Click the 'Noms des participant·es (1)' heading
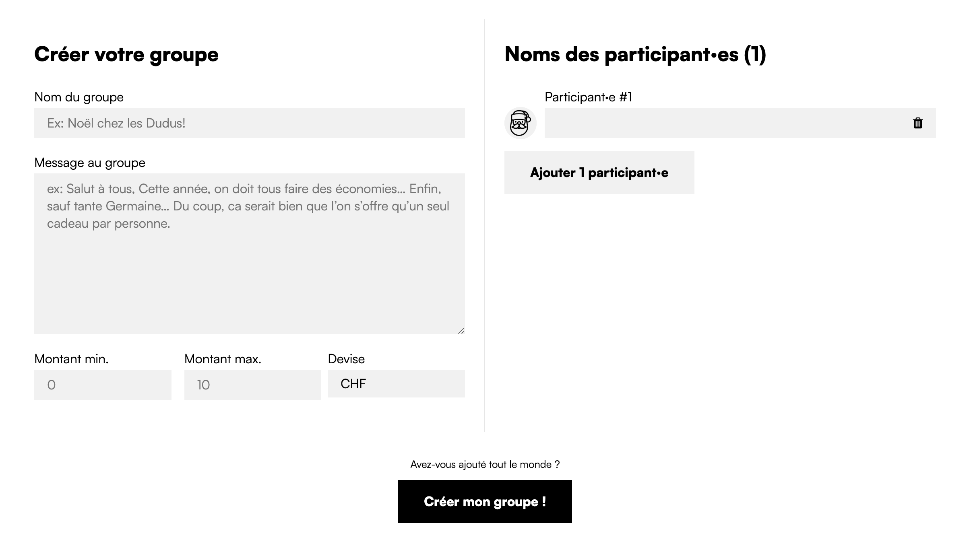 point(635,54)
